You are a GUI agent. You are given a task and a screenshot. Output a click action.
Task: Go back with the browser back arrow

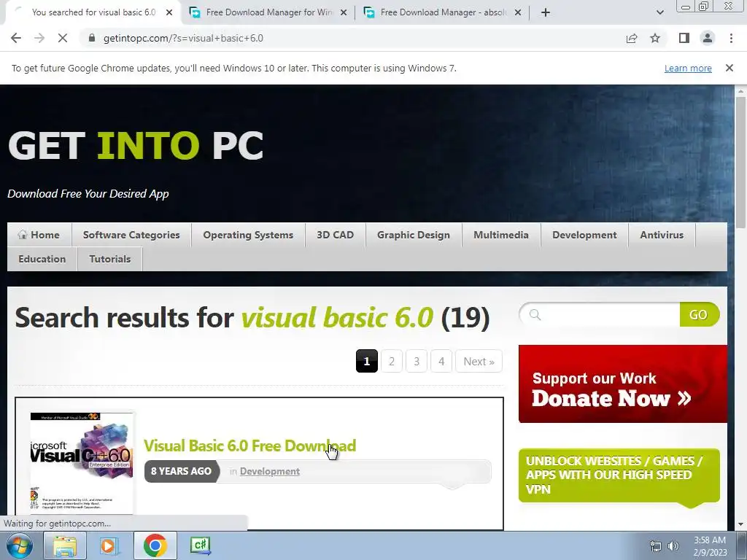pyautogui.click(x=16, y=38)
